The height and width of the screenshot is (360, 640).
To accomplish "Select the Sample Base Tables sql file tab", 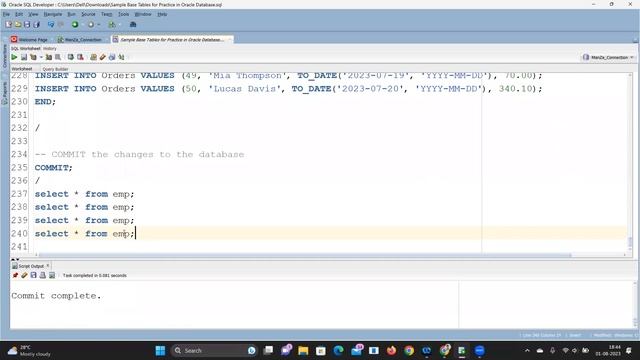I will (x=172, y=40).
